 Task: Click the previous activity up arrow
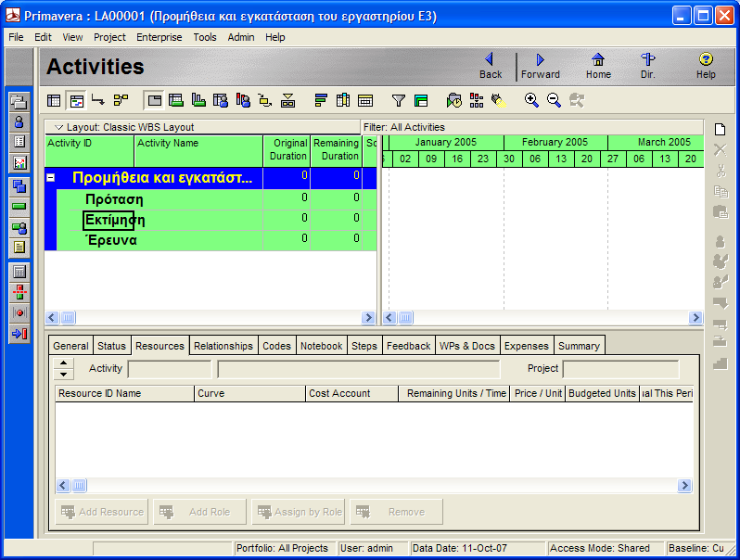click(63, 363)
